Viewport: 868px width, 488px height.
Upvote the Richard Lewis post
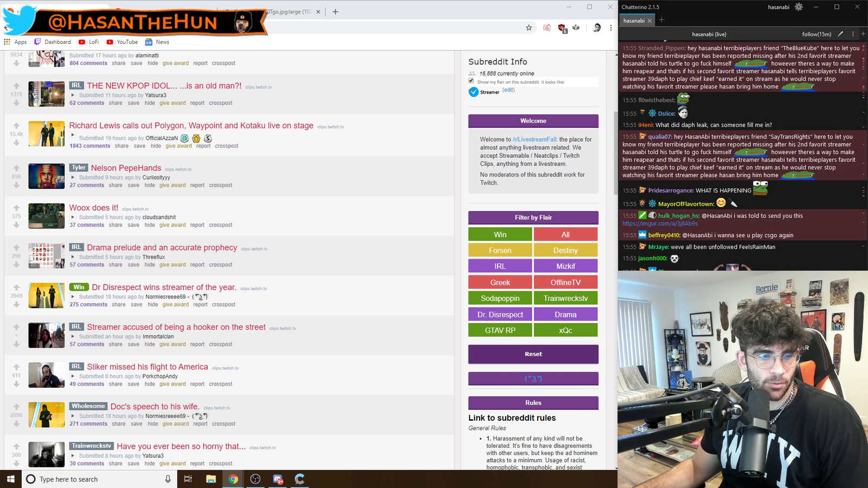coord(16,126)
